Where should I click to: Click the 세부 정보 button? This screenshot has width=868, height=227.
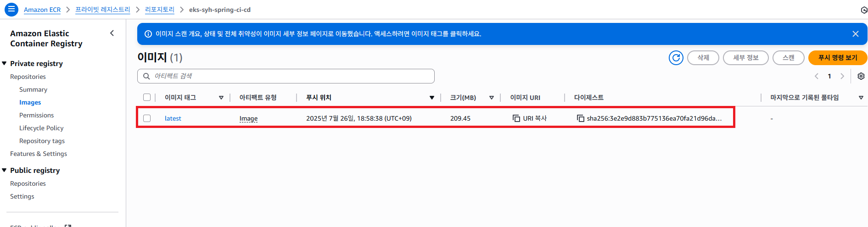[x=746, y=58]
